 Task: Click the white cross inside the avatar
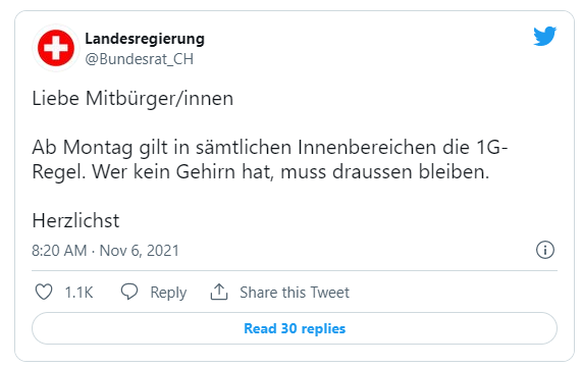click(56, 48)
